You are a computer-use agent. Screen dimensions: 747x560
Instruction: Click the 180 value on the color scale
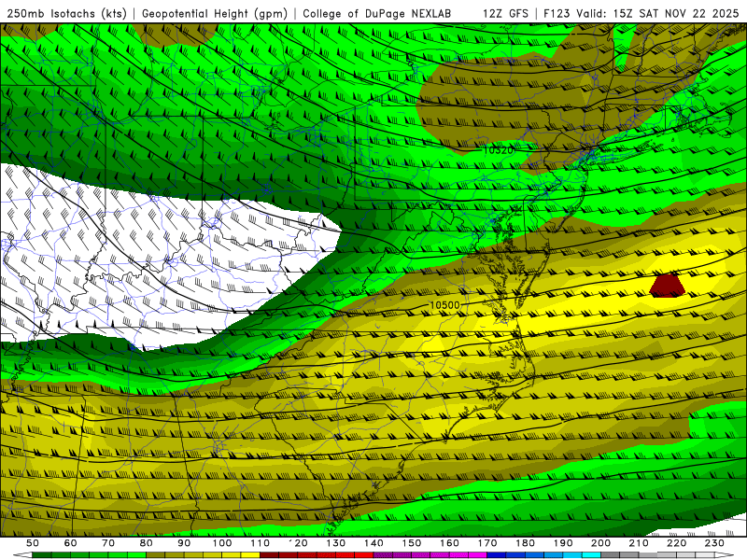[526, 543]
